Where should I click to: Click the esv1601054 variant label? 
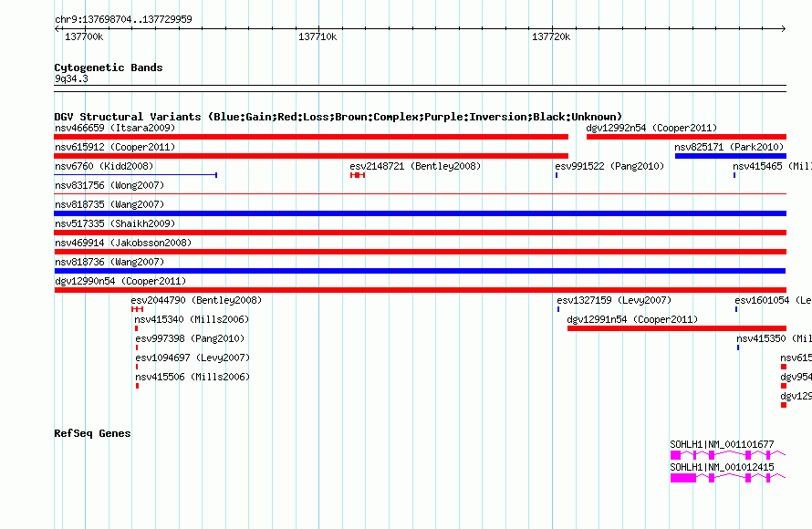coord(773,300)
